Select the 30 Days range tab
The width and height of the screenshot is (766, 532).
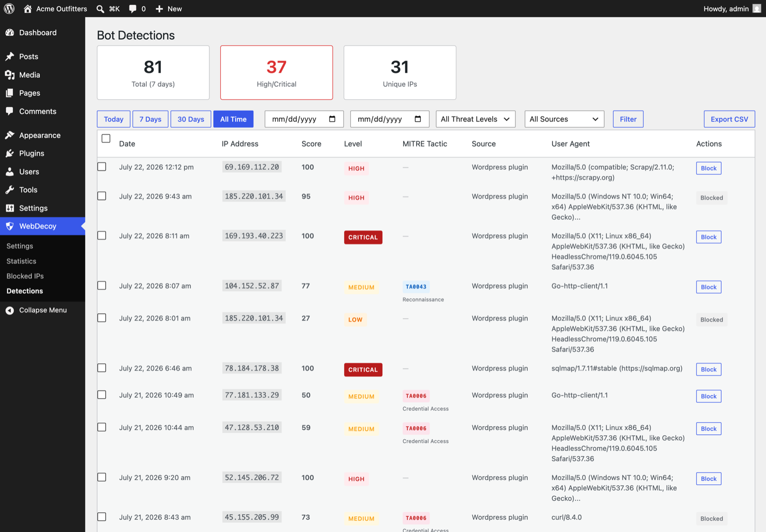tap(191, 119)
